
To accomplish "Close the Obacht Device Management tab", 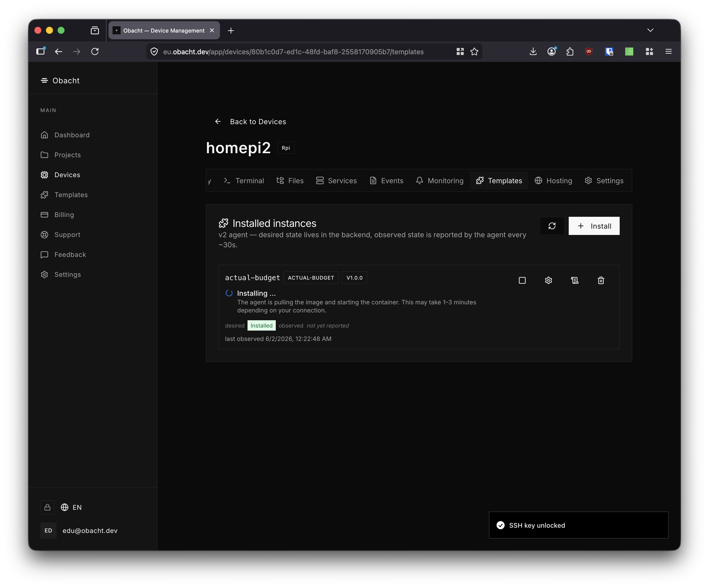I will coord(212,30).
